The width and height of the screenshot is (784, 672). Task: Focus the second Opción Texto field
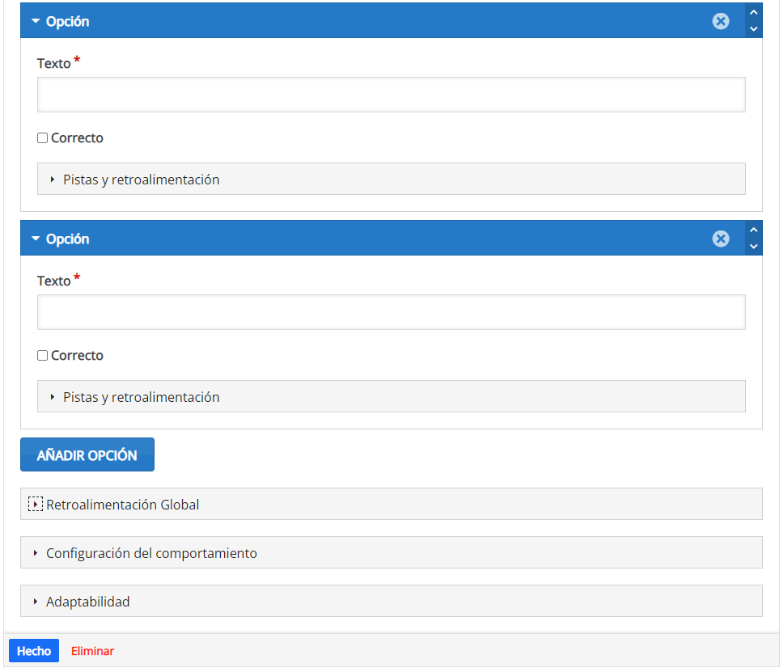click(x=391, y=312)
